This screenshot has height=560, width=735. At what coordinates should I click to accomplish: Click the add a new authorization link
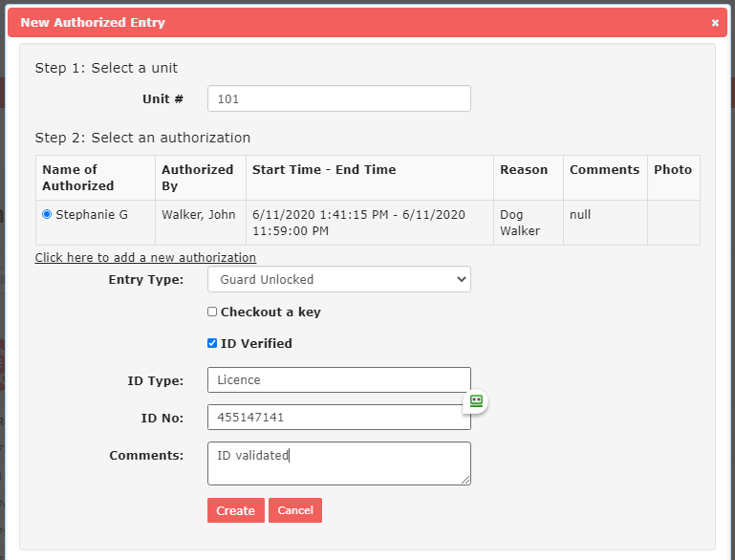[145, 258]
